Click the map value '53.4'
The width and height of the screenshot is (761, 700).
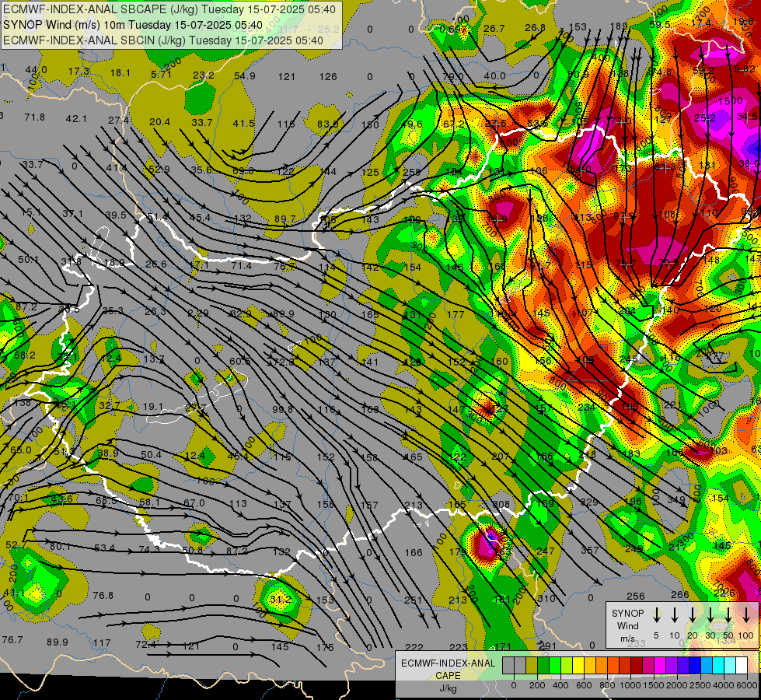104,548
